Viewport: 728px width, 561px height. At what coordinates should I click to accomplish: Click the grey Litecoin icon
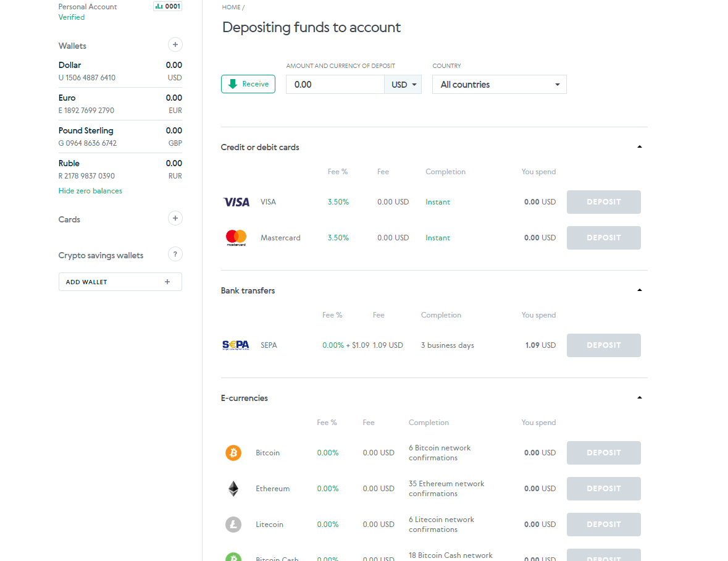(233, 525)
